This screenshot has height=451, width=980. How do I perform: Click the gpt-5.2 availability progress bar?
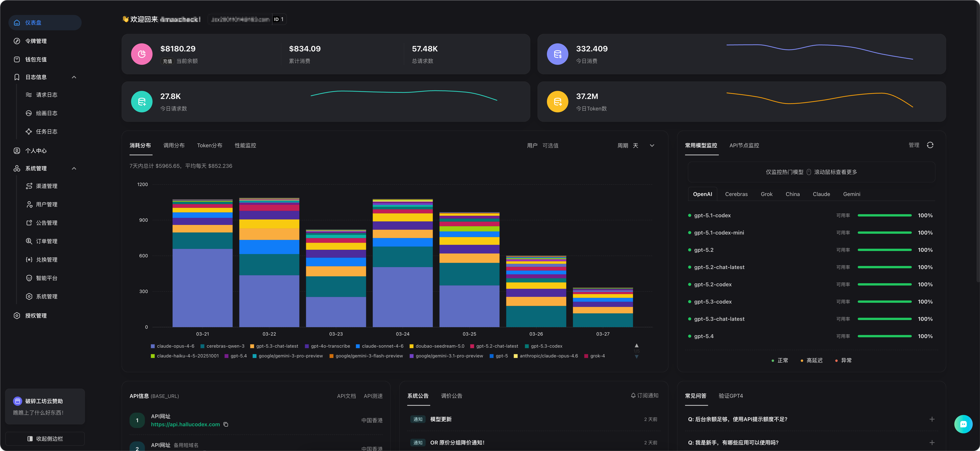pos(884,250)
